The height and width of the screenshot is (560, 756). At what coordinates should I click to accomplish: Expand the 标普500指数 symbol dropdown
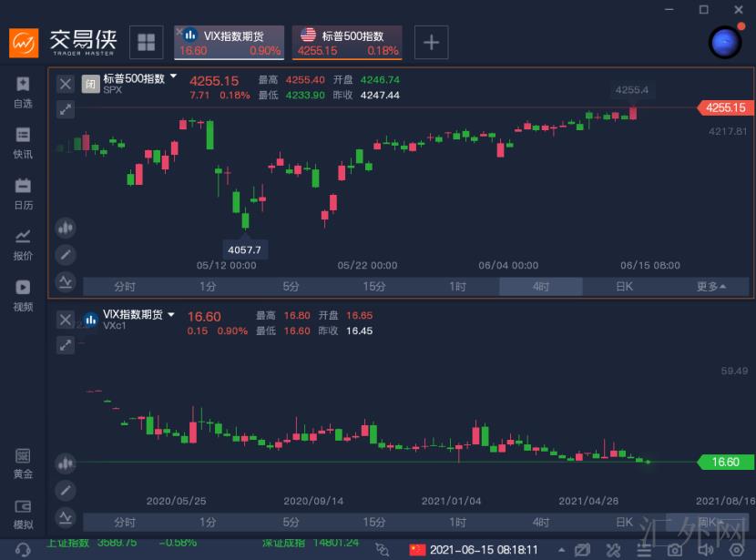pos(173,78)
